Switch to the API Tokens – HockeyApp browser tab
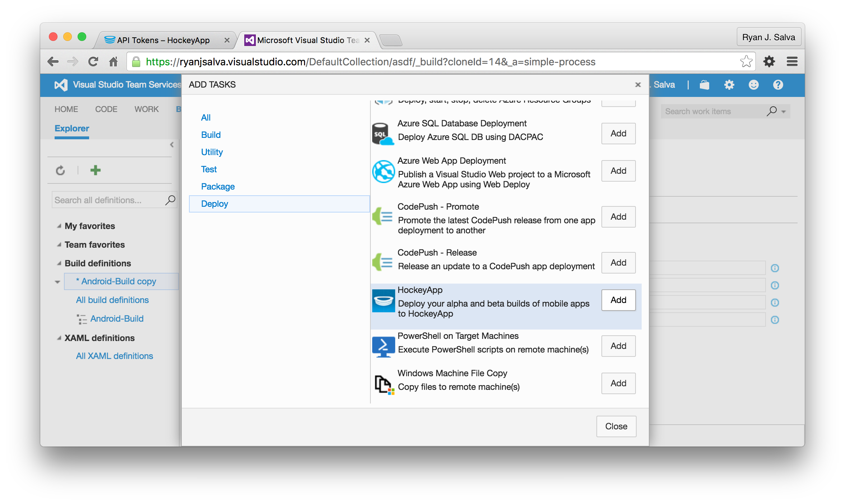Image resolution: width=845 pixels, height=504 pixels. pyautogui.click(x=163, y=40)
